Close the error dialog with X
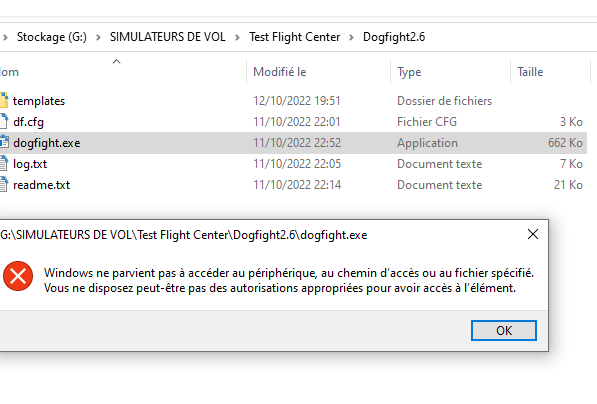 coord(533,234)
